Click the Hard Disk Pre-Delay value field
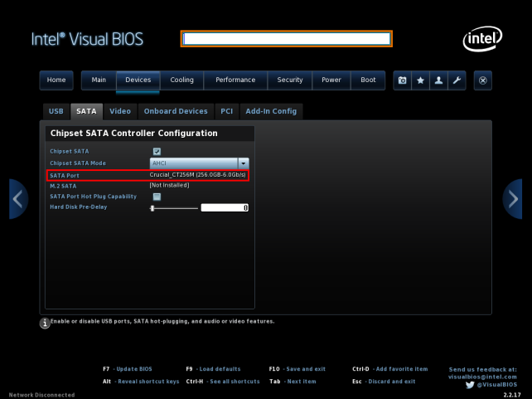The width and height of the screenshot is (532, 399). point(225,208)
